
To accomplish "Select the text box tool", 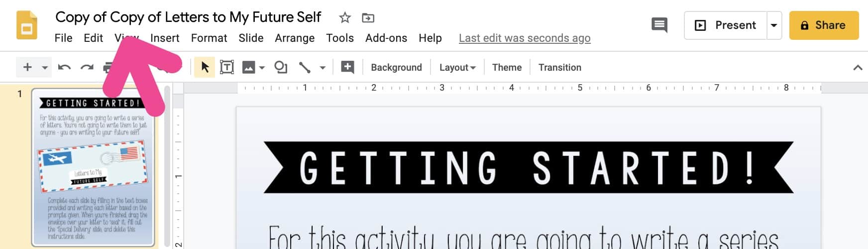I will pos(227,67).
